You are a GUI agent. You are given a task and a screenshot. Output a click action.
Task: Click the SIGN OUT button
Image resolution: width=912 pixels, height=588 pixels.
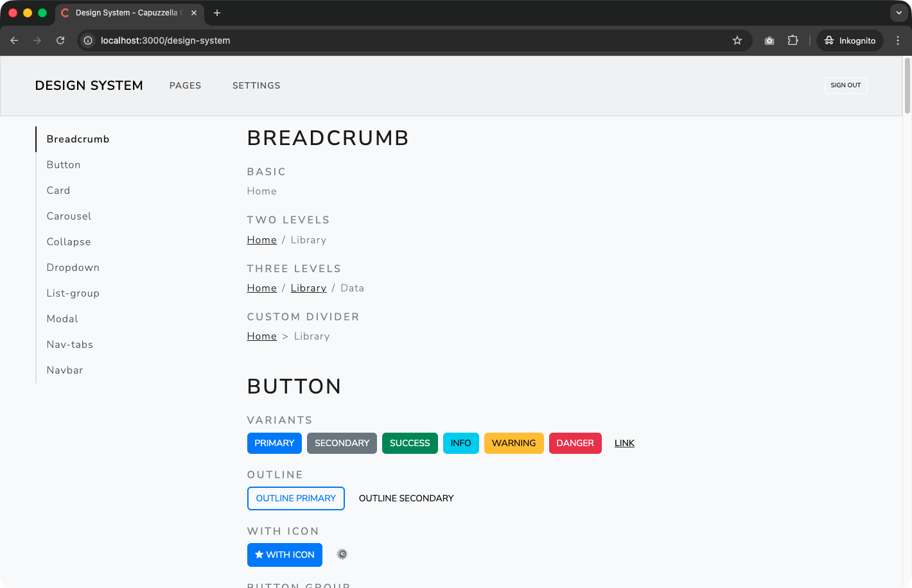(x=845, y=85)
